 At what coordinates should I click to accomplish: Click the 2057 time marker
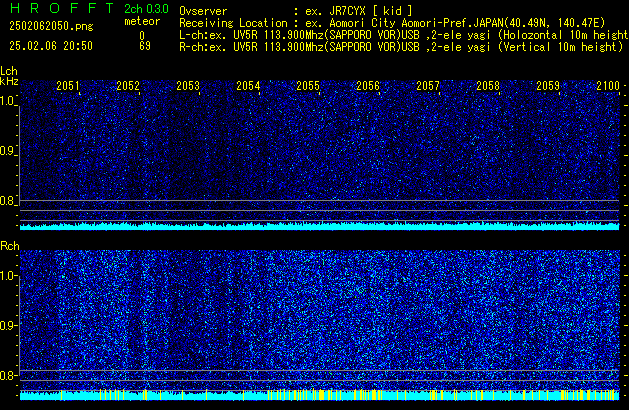(428, 86)
